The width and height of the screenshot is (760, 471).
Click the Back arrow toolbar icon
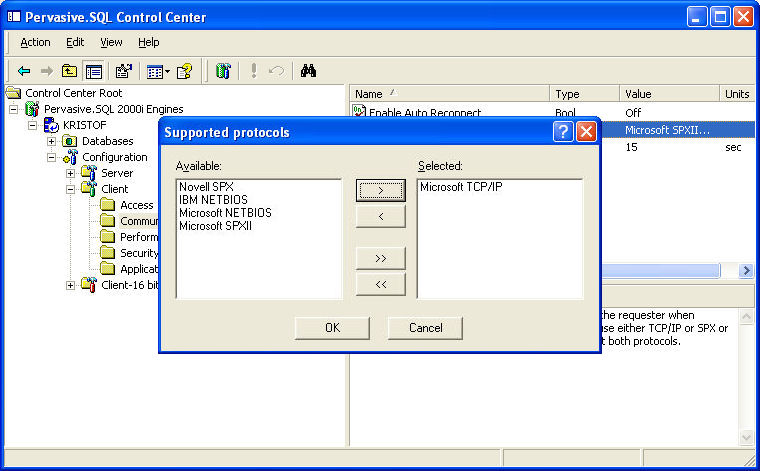24,71
